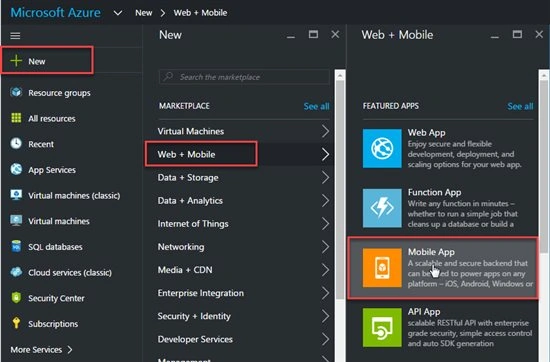Click the Virtual machines (classic) monitor icon

tap(16, 195)
